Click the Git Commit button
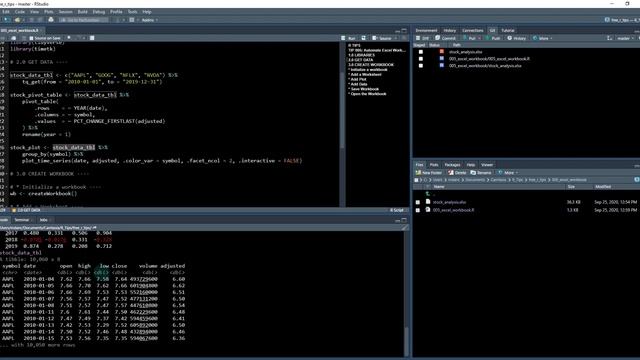 coord(445,38)
